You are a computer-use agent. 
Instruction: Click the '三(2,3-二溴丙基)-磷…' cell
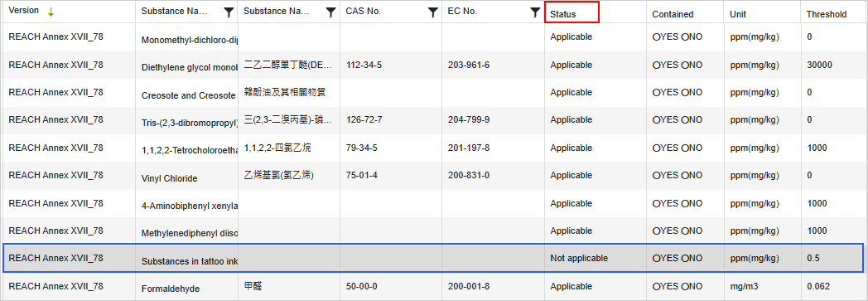[288, 119]
